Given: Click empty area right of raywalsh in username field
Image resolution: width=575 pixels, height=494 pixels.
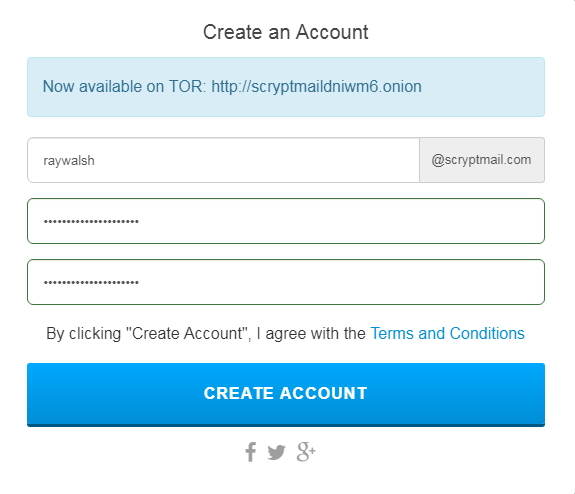Looking at the screenshot, I should tap(257, 160).
